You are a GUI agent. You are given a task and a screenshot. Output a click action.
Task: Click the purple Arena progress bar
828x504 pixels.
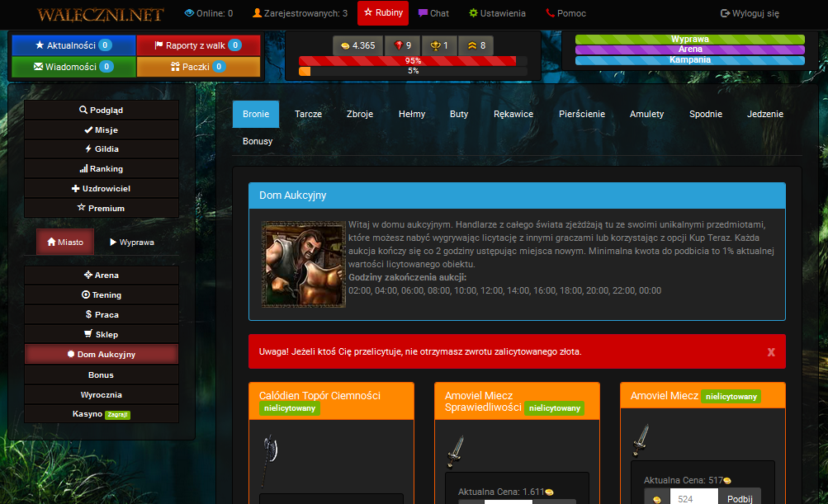[689, 49]
